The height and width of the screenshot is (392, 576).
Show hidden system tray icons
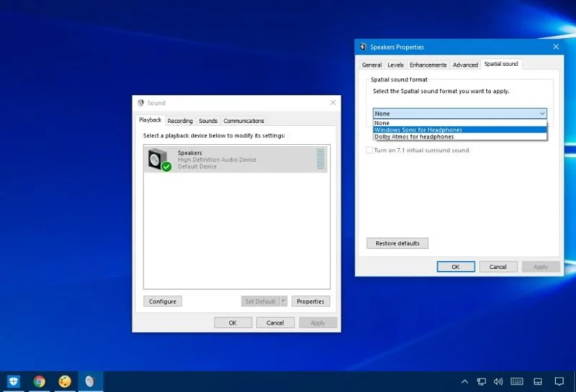pos(464,382)
